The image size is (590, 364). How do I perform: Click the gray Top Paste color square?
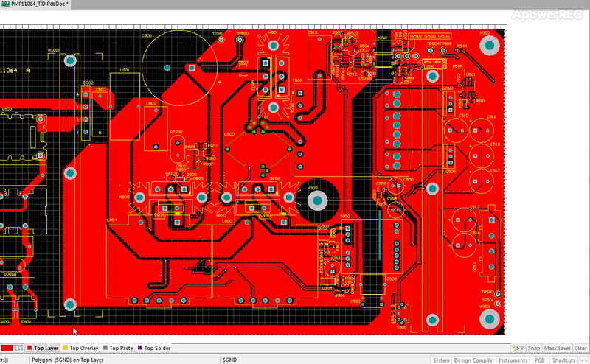[x=105, y=348]
